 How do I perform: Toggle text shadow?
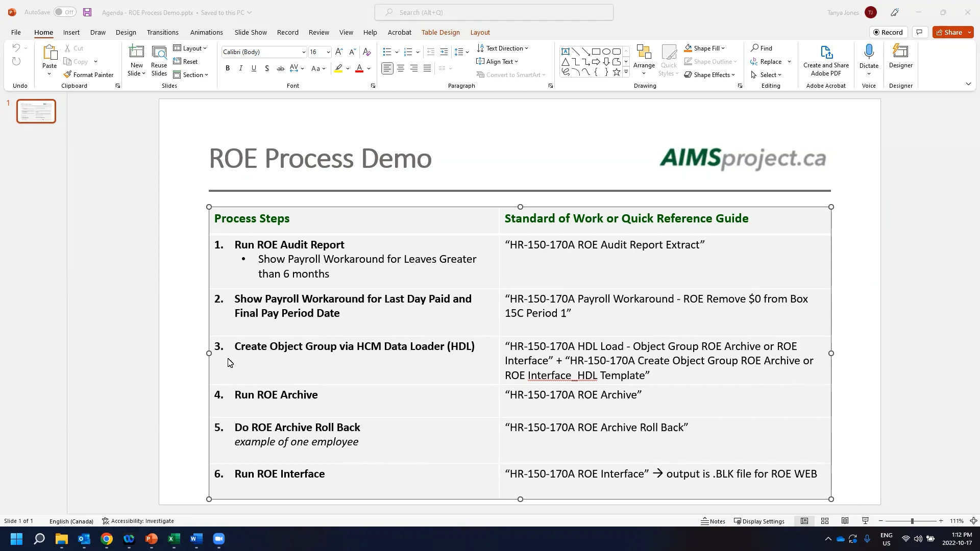click(x=267, y=68)
